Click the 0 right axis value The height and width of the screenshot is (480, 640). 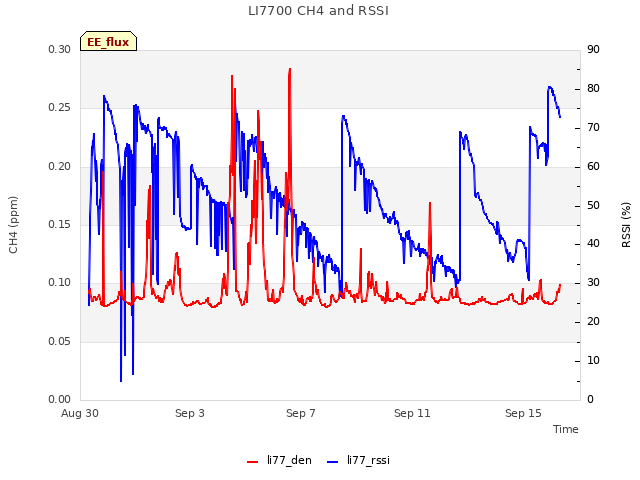(x=591, y=399)
